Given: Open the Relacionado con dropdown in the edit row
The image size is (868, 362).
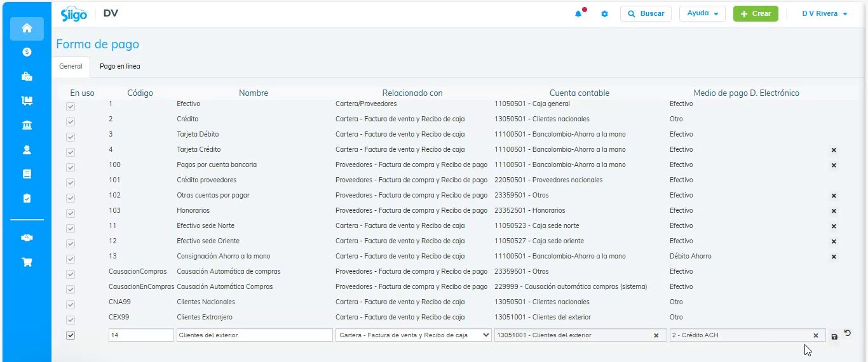Looking at the screenshot, I should (x=414, y=335).
